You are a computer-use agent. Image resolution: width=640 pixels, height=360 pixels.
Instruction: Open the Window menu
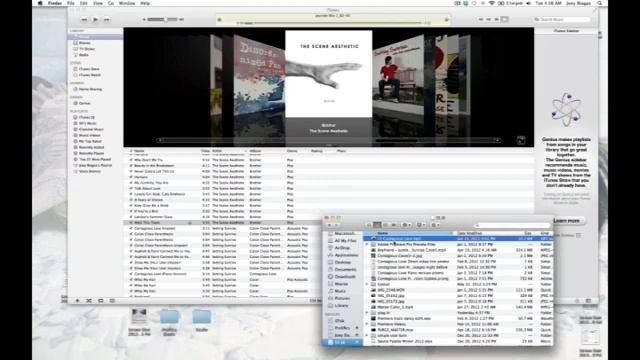[127, 3]
